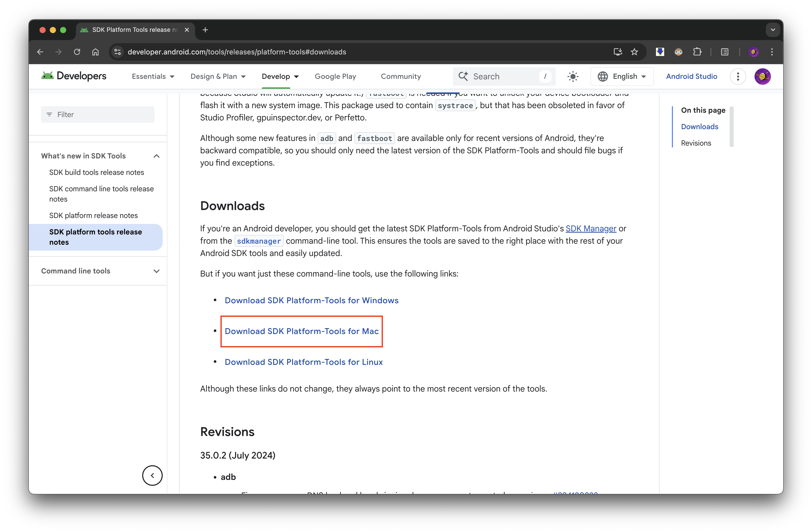Open the English language dropdown

pyautogui.click(x=622, y=77)
